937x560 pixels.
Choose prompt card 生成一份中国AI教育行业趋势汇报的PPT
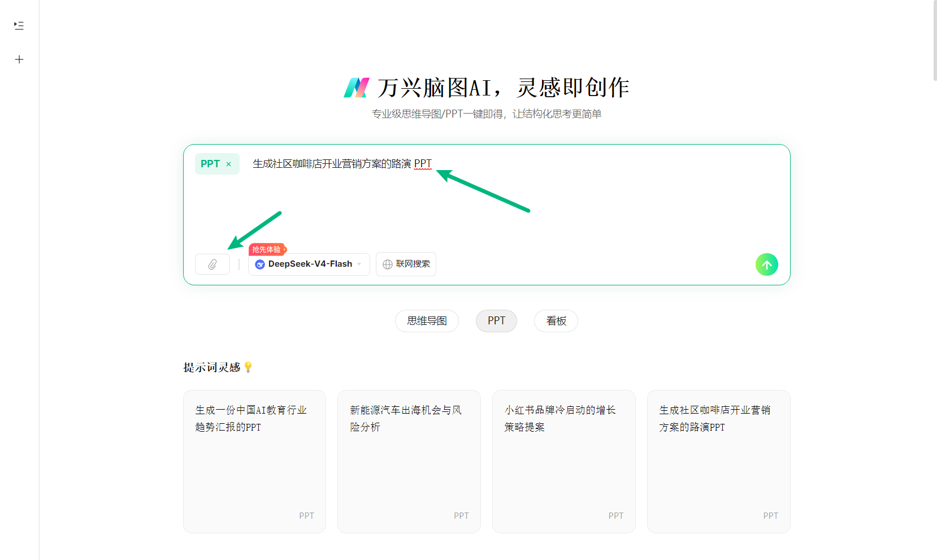pos(254,462)
